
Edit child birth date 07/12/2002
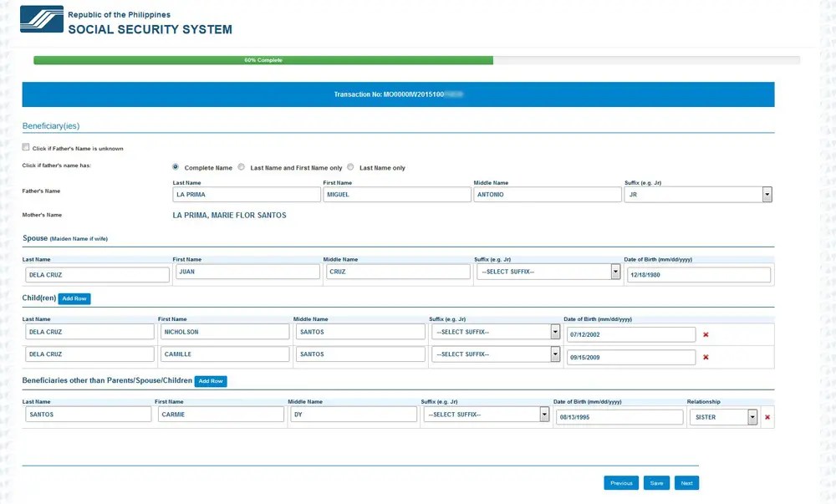(x=631, y=334)
